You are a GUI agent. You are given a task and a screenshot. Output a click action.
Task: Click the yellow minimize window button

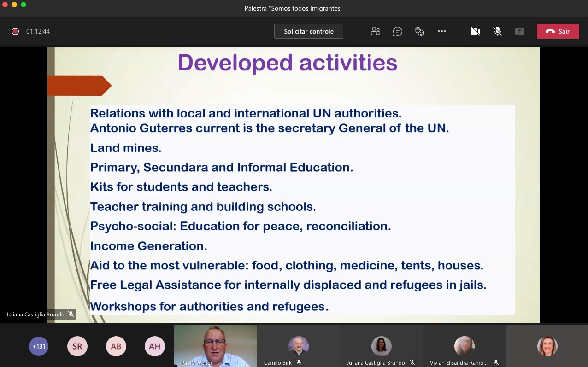[x=14, y=5]
